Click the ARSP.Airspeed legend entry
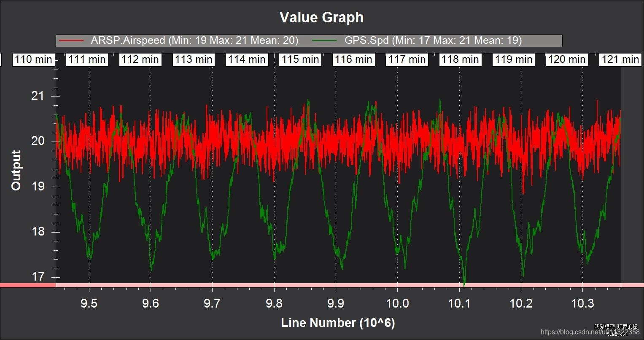The width and height of the screenshot is (644, 340). (x=179, y=40)
